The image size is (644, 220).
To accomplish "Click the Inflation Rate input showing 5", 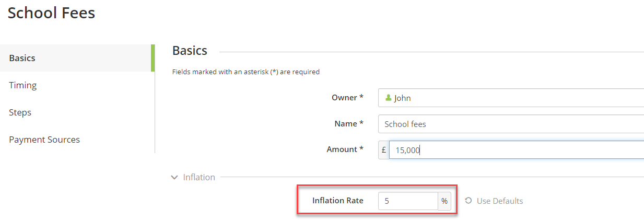I will (x=408, y=201).
